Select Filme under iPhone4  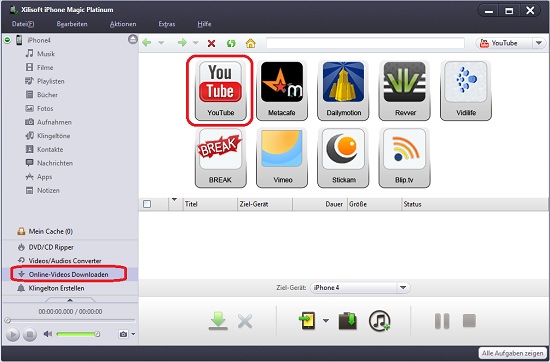pos(45,67)
